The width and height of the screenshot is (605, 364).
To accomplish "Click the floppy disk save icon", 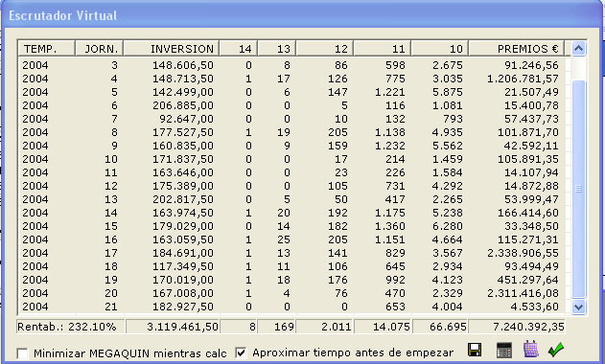I will tap(475, 350).
